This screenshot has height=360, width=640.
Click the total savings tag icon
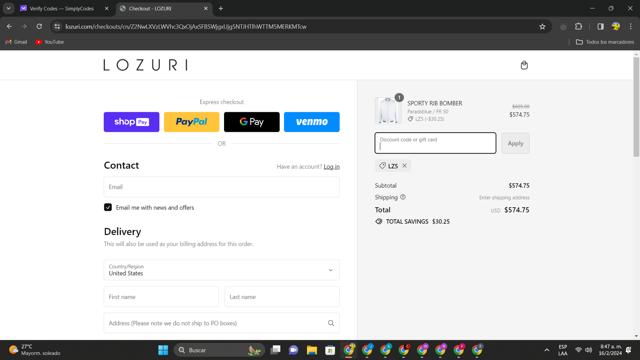pyautogui.click(x=379, y=221)
